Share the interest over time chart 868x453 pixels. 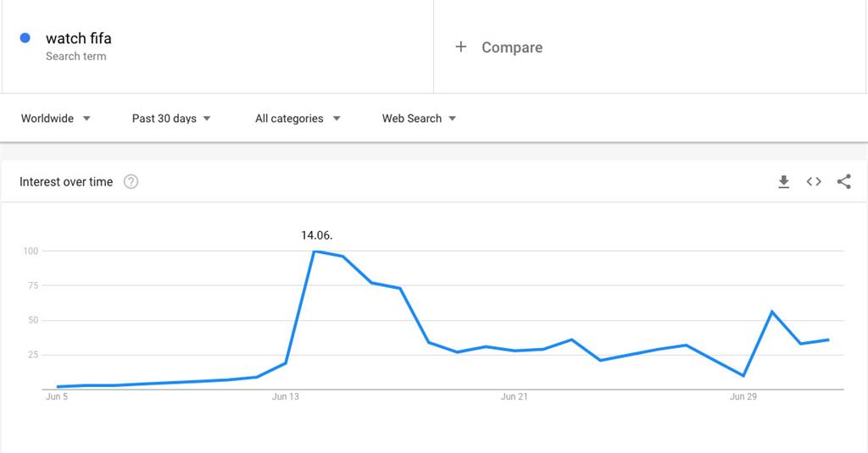(x=843, y=182)
